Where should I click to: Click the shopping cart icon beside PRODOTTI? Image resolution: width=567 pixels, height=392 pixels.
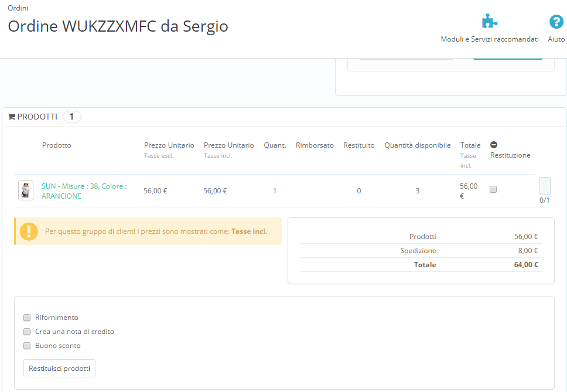11,116
